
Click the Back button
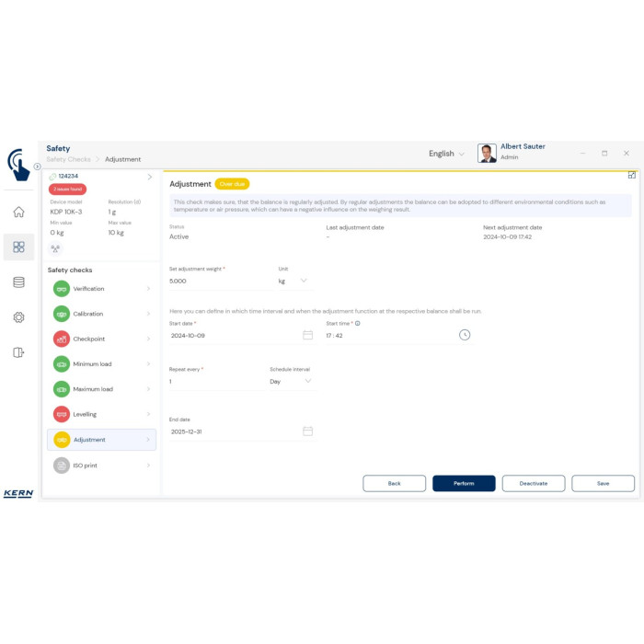click(395, 483)
